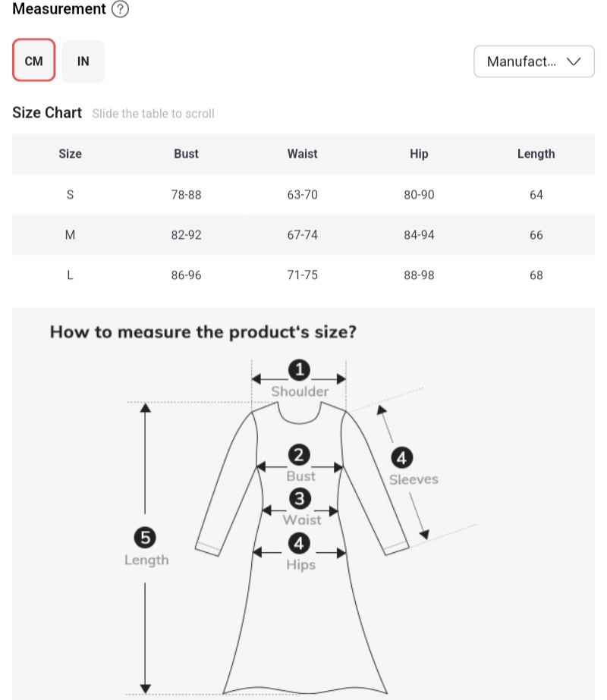Click the number 1 Shoulder marker icon
Viewport: 607px width, 700px height.
pyautogui.click(x=300, y=370)
